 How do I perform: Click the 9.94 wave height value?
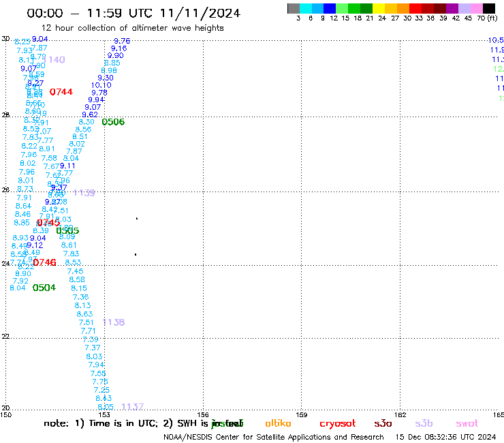[x=96, y=100]
